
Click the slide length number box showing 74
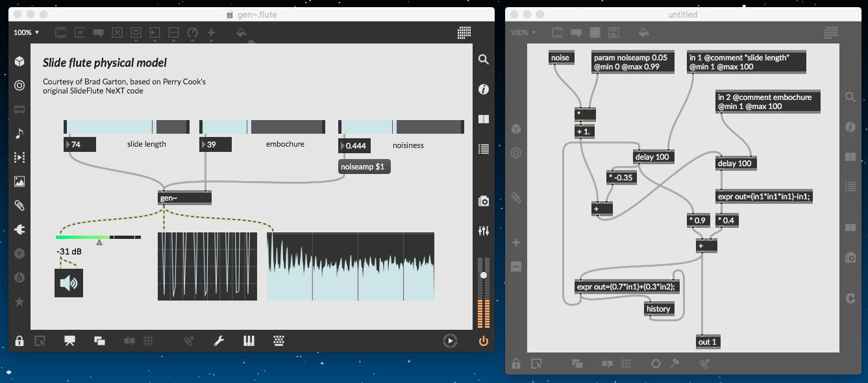(x=80, y=144)
